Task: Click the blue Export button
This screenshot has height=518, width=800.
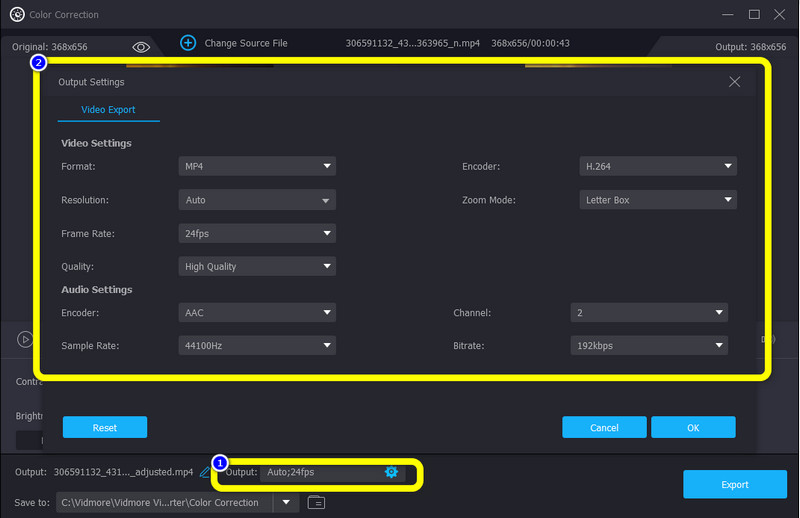Action: coord(734,484)
